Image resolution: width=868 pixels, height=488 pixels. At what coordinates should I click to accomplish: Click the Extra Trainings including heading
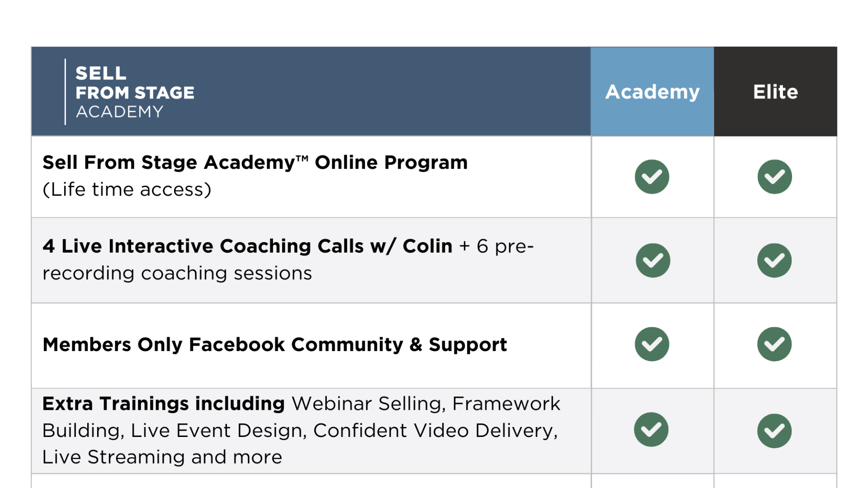coord(164,404)
